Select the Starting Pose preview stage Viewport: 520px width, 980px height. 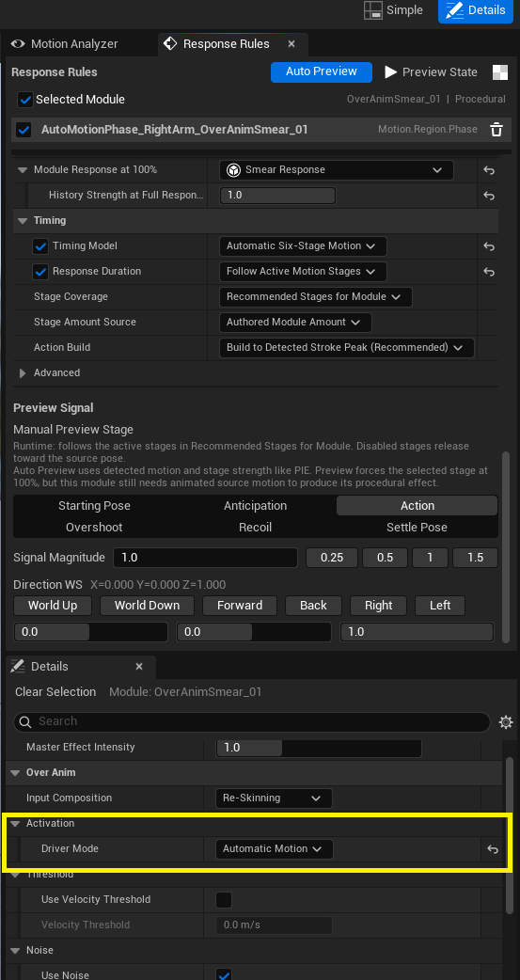(94, 506)
